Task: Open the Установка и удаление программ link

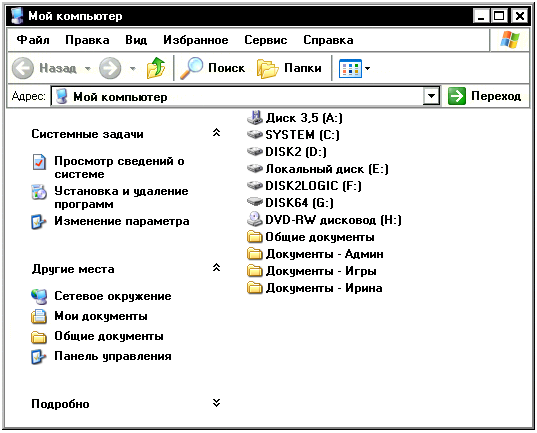Action: point(121,197)
